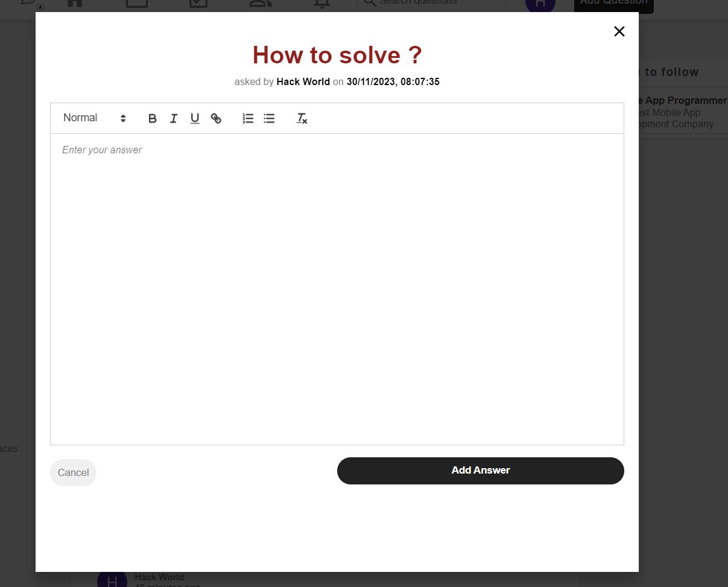This screenshot has height=587, width=728.
Task: Start an ordered numbered list
Action: coord(248,118)
